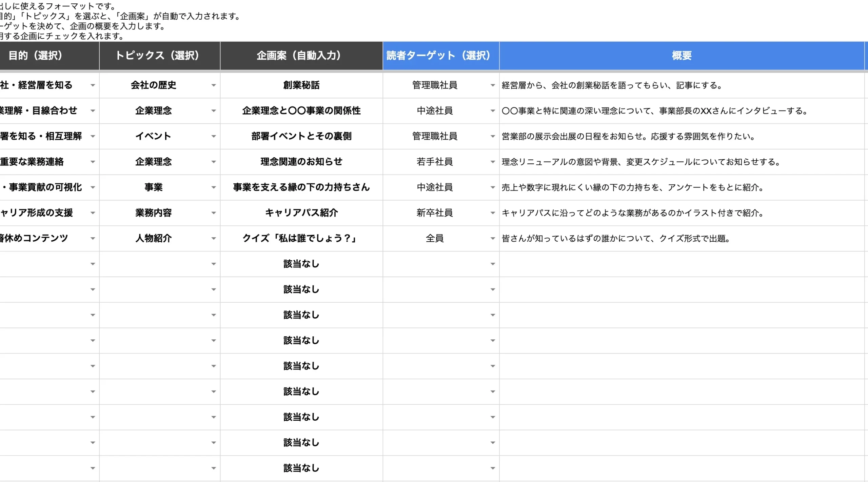
Task: Select the 読者ターゲット（選択） column header
Action: (x=441, y=56)
